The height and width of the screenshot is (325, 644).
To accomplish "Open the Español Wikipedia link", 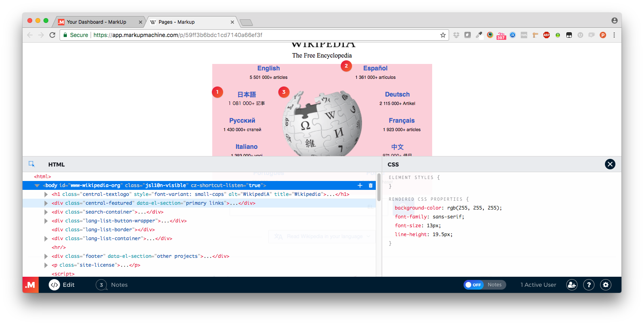I will (375, 68).
